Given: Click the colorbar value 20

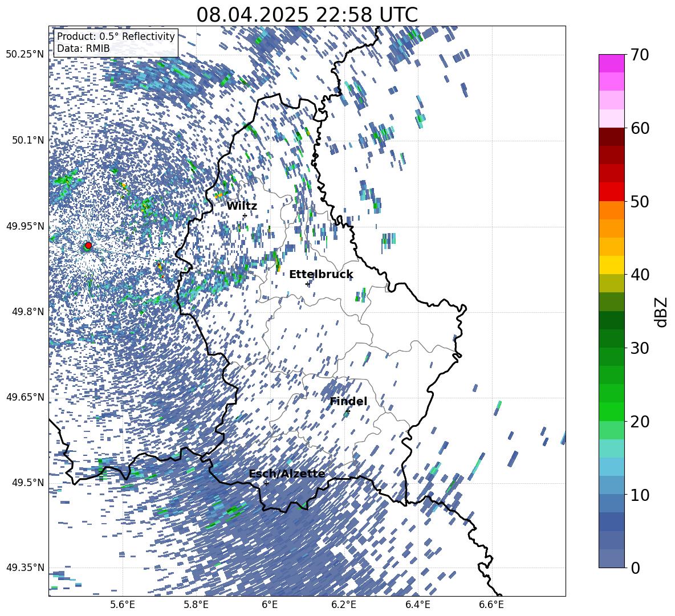Looking at the screenshot, I should click(x=640, y=422).
